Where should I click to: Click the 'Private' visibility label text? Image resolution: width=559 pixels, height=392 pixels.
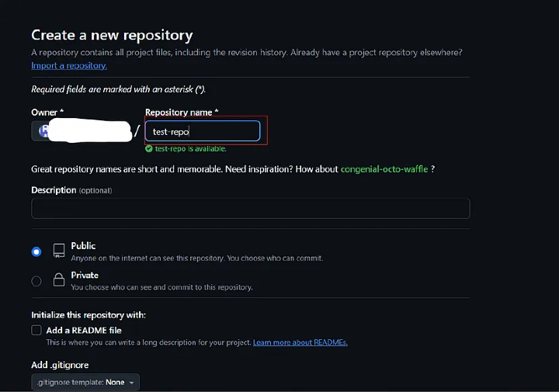point(85,275)
